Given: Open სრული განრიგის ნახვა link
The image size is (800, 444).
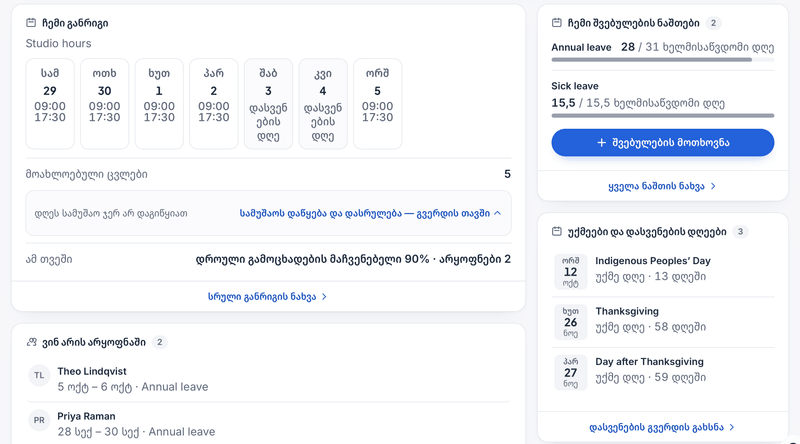Looking at the screenshot, I should pos(267,297).
